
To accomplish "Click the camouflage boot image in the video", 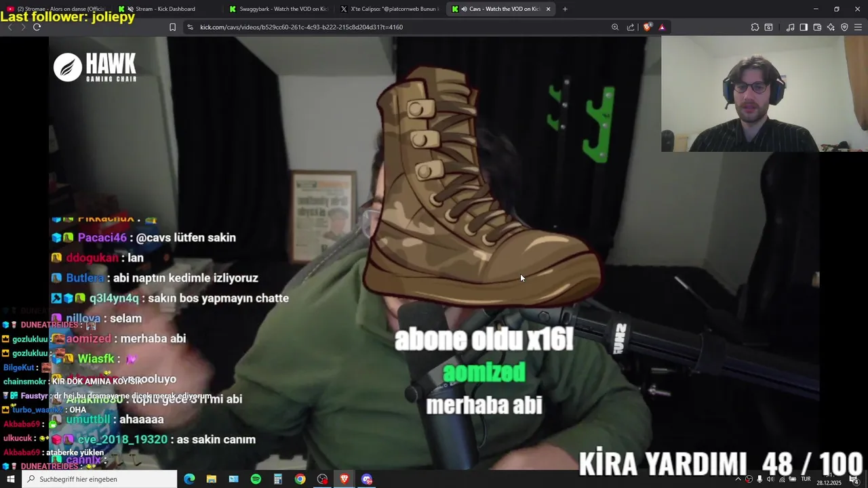I will (x=481, y=186).
